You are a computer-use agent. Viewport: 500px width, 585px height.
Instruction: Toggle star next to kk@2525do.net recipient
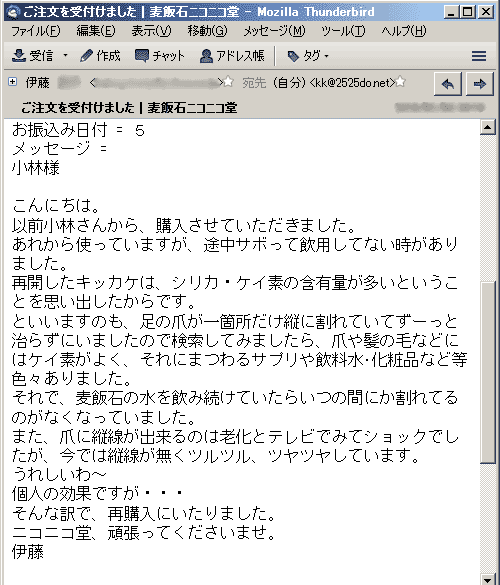400,82
